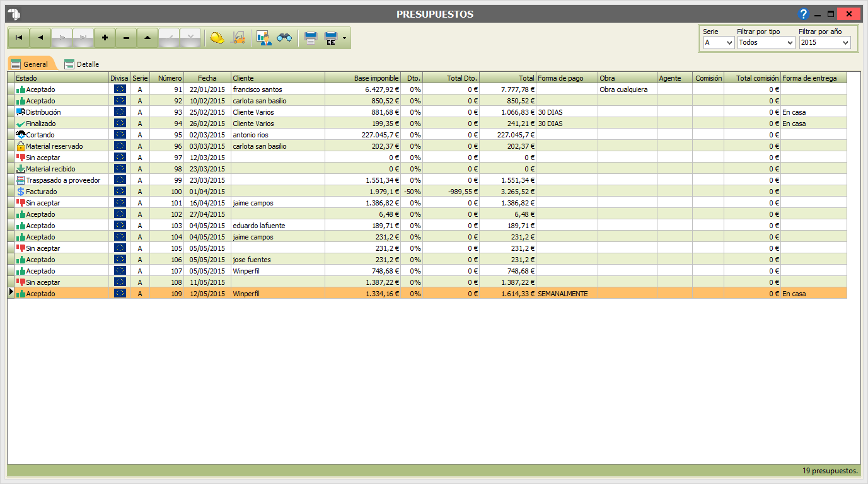Click the Obra column header
This screenshot has height=484, width=868.
pos(627,78)
